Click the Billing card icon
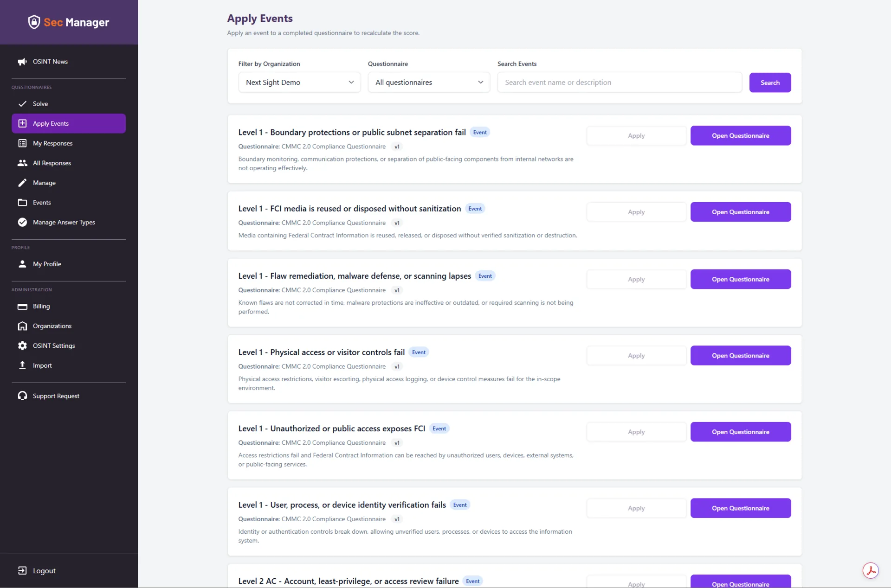Viewport: 891px width, 588px height. point(22,307)
